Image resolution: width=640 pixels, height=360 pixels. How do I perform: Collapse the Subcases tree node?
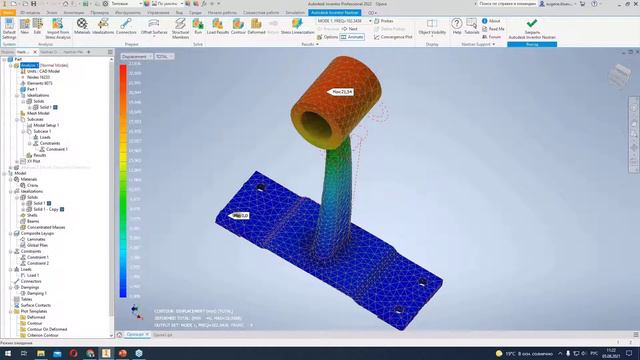[x=17, y=119]
